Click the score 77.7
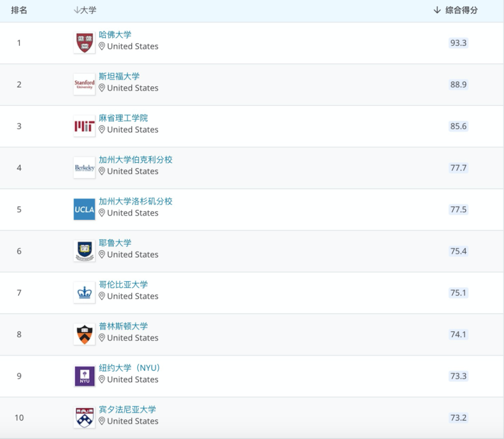 coord(458,168)
